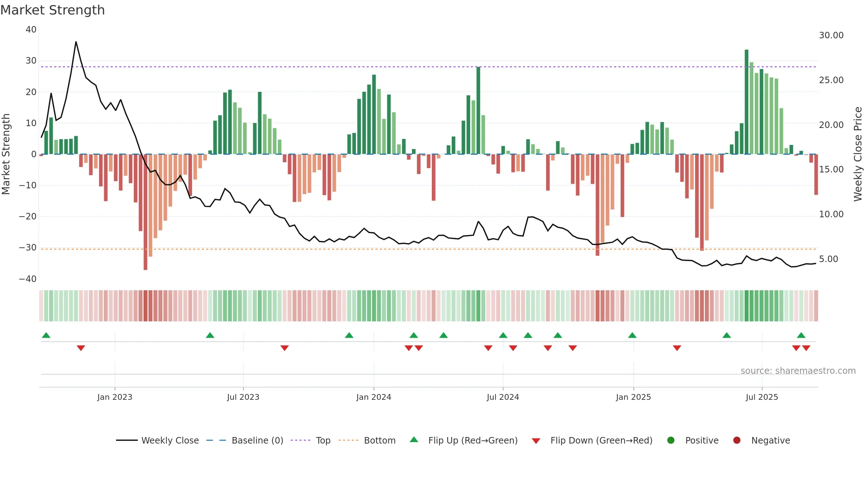Screen dimensions: 868x488
Task: Click the 5.00 tick on the right axis
Action: coord(828,259)
